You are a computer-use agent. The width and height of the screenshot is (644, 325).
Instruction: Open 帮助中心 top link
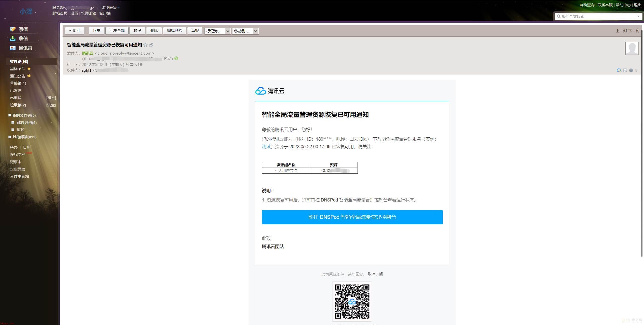point(623,5)
